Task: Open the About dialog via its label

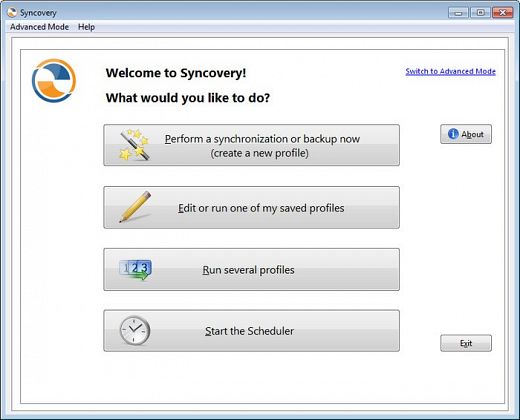Action: 472,134
